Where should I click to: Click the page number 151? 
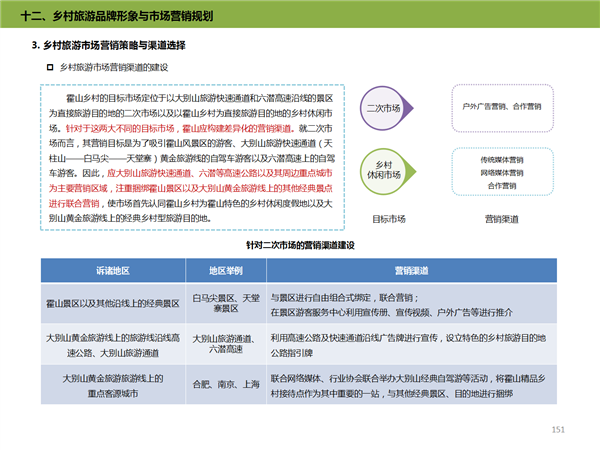559,429
